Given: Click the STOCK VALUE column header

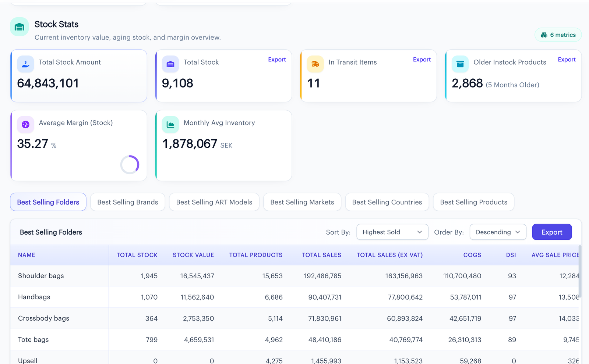Looking at the screenshot, I should pos(193,255).
